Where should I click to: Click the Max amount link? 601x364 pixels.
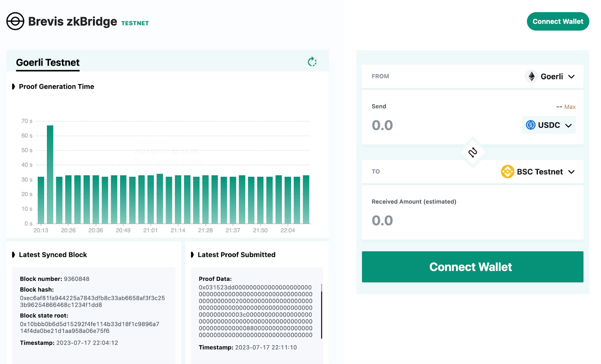tap(569, 107)
